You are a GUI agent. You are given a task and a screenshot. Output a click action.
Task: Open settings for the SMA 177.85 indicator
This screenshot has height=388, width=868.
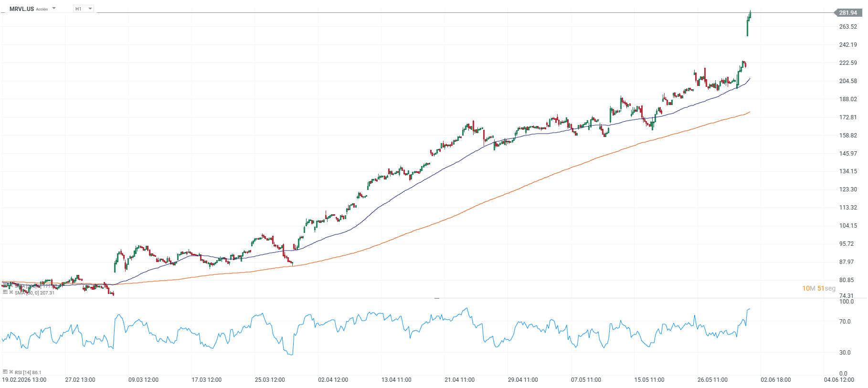point(5,286)
